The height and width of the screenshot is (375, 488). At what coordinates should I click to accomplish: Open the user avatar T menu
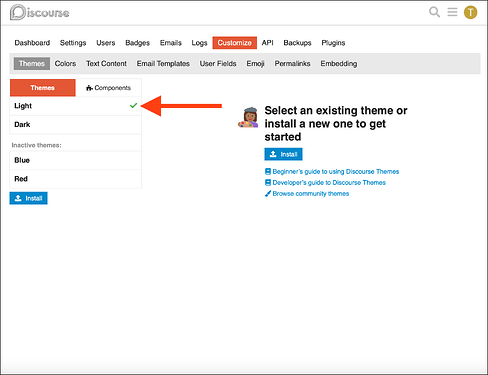(470, 13)
